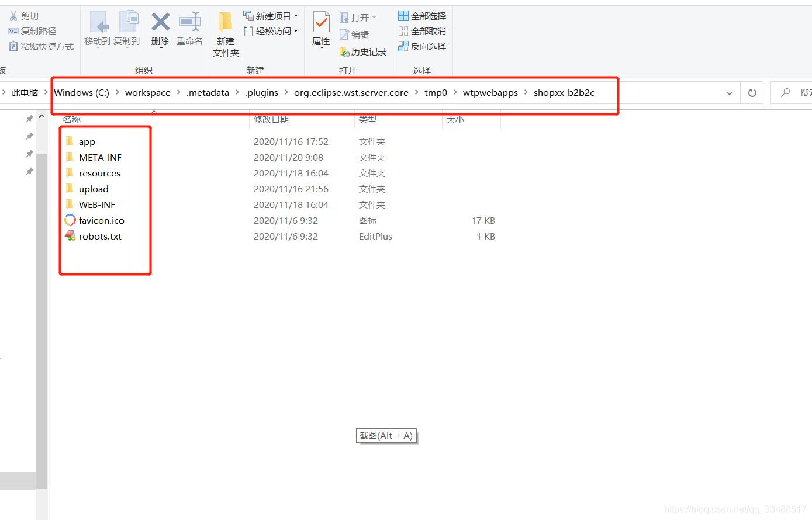Click the Rename (重命名) icon
812x520 pixels.
190,22
